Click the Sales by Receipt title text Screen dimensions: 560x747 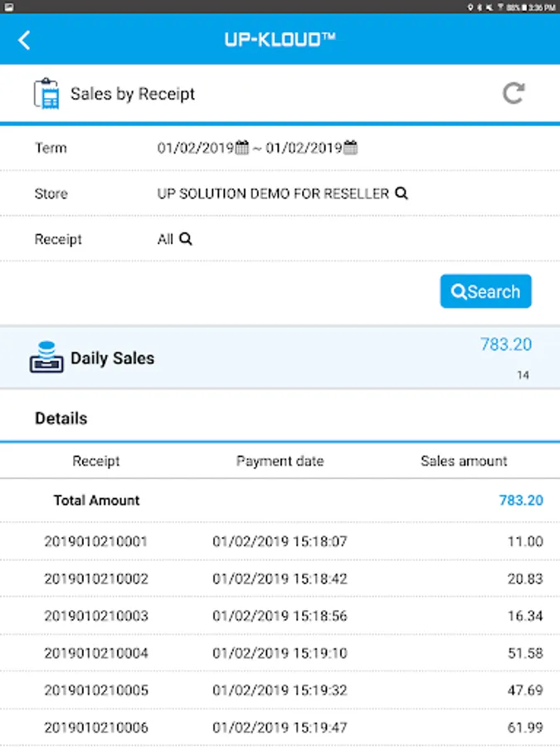[x=133, y=95]
